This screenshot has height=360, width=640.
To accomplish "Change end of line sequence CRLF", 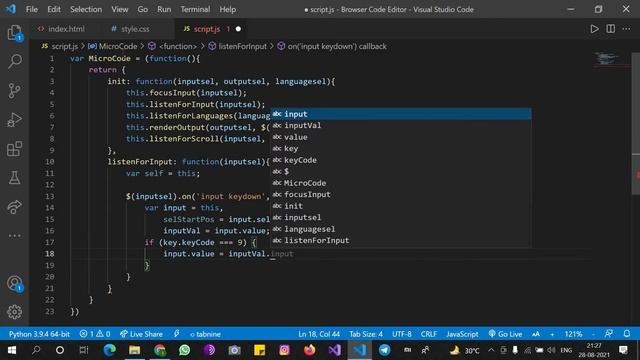I will tap(429, 334).
